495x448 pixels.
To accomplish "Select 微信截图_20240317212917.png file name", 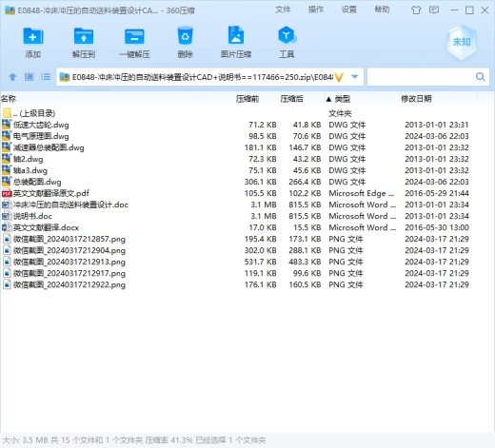I will tap(69, 273).
